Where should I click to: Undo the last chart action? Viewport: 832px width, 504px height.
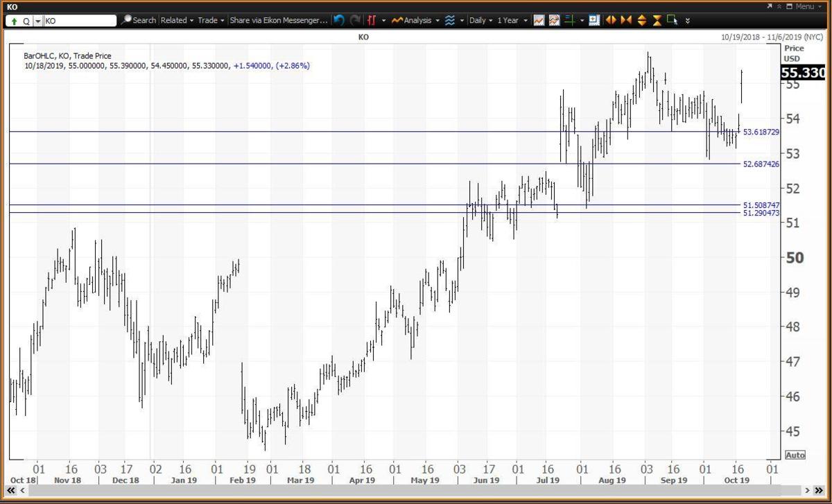click(x=338, y=20)
